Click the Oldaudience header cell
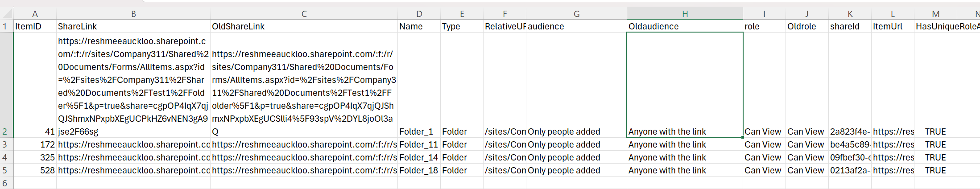Image resolution: width=980 pixels, height=189 pixels. click(685, 26)
